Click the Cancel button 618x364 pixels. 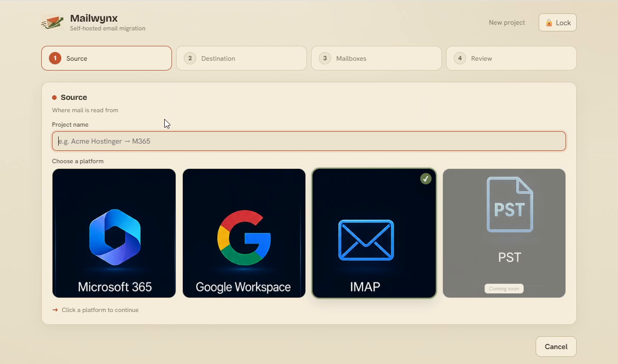556,346
